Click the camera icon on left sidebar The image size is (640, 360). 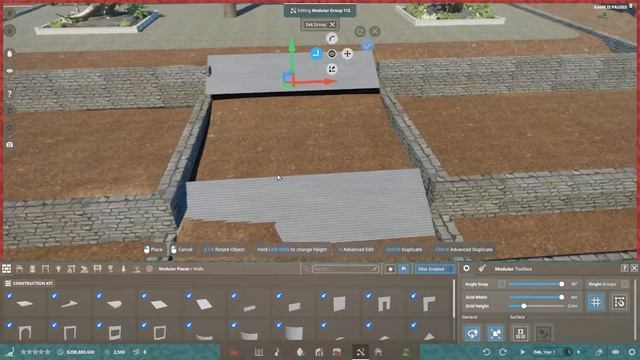[x=10, y=144]
